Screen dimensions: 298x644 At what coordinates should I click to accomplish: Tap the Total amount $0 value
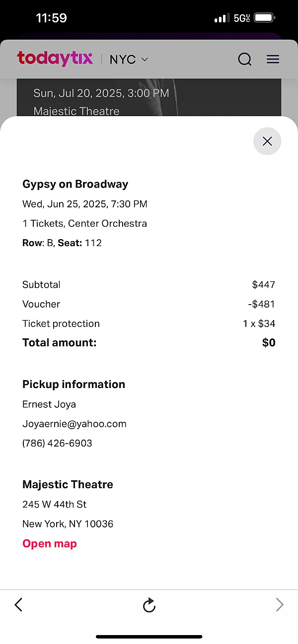click(x=269, y=343)
